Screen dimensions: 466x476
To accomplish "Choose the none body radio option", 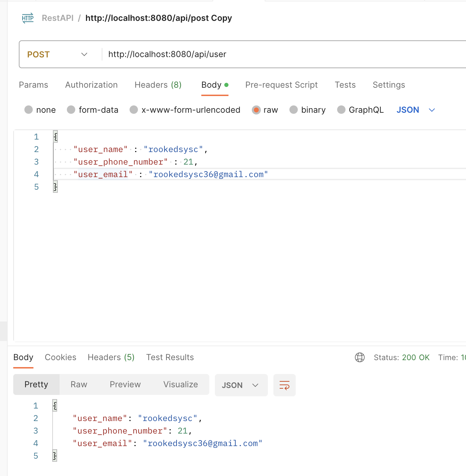I will 29,110.
